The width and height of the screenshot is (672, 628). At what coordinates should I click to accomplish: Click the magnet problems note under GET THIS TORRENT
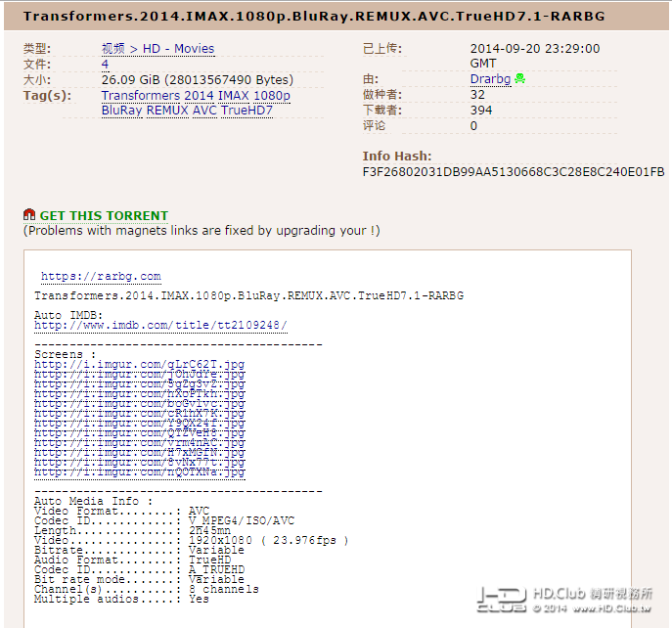(202, 231)
